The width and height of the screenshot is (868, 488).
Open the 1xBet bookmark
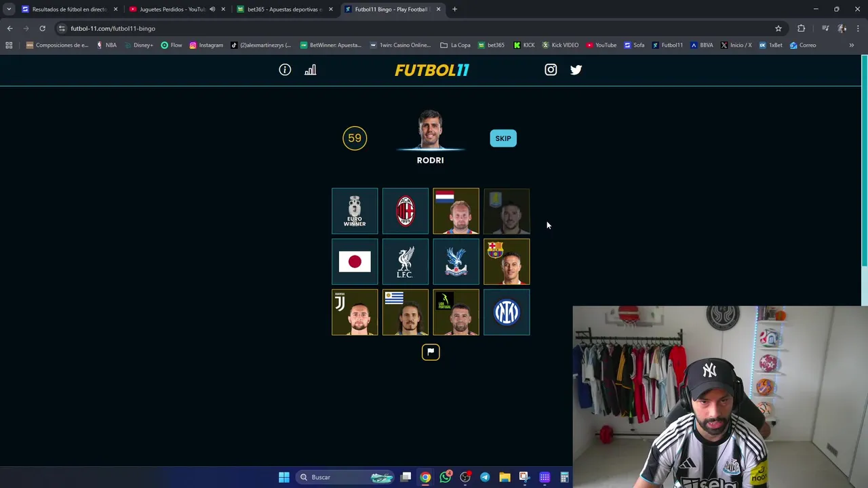point(771,45)
